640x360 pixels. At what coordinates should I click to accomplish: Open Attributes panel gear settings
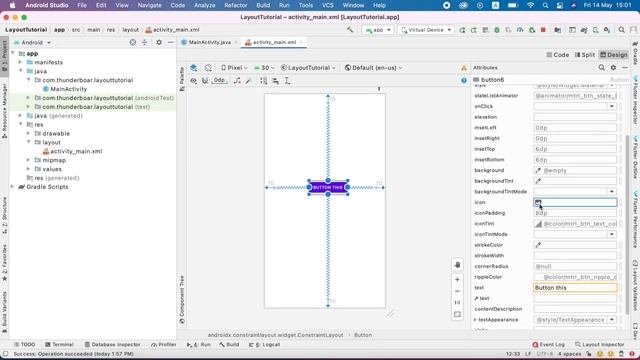pos(613,68)
